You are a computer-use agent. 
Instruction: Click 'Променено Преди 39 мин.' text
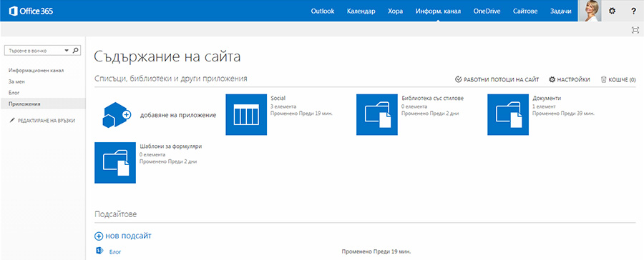[x=563, y=113]
